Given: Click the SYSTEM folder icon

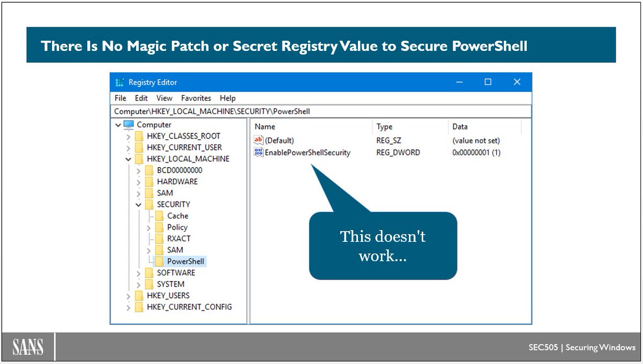Looking at the screenshot, I should click(149, 284).
